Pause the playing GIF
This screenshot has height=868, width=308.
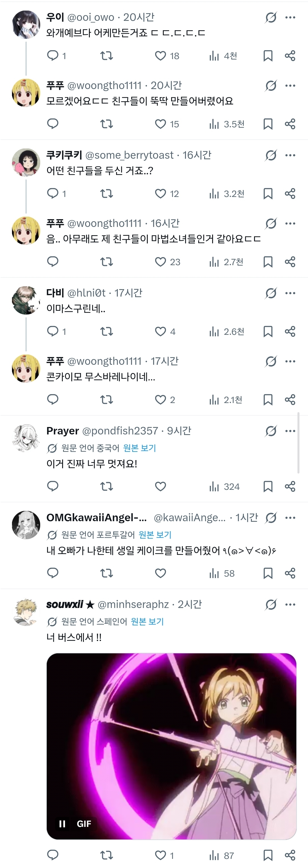coord(62,823)
